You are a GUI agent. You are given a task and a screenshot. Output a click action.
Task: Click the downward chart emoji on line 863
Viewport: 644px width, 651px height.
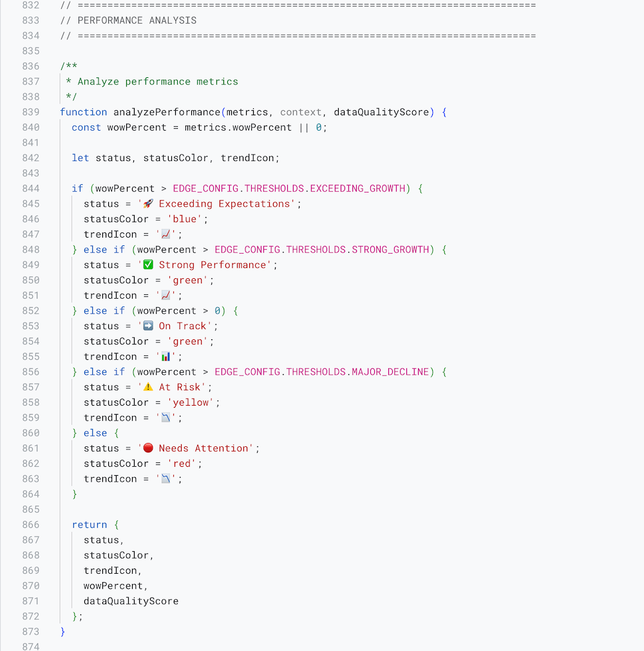[x=166, y=478]
